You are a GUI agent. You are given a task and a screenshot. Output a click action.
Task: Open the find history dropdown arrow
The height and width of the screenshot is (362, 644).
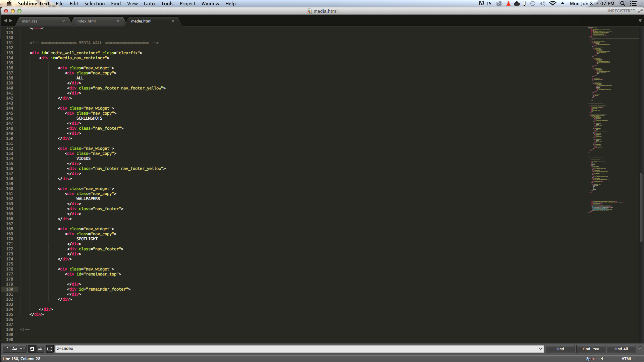(x=540, y=349)
